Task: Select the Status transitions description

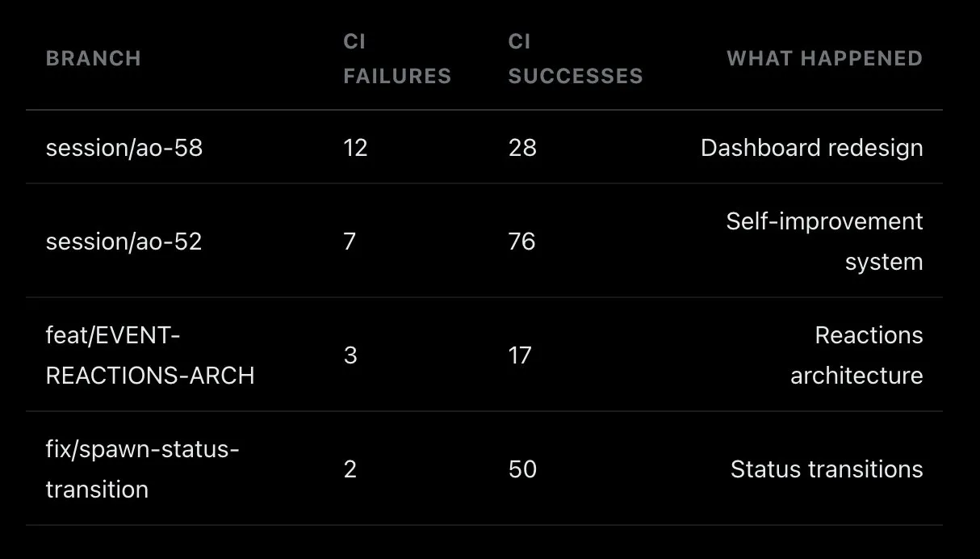Action: tap(827, 469)
